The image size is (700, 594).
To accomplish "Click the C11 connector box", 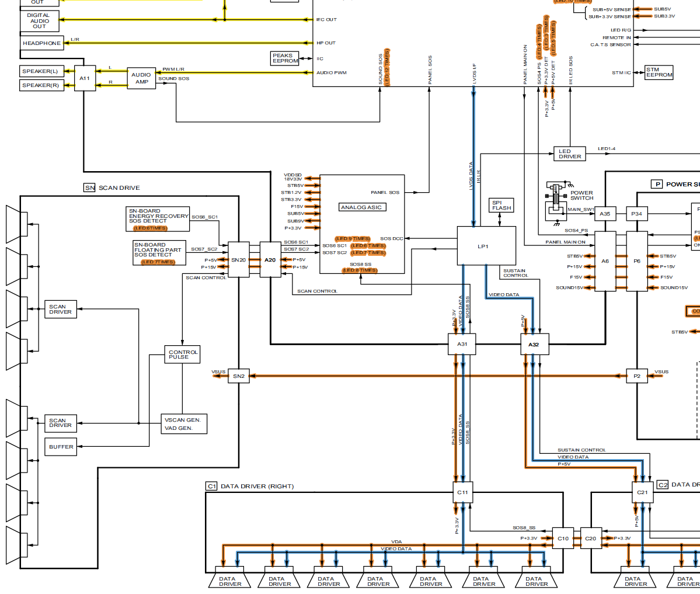I will click(462, 492).
